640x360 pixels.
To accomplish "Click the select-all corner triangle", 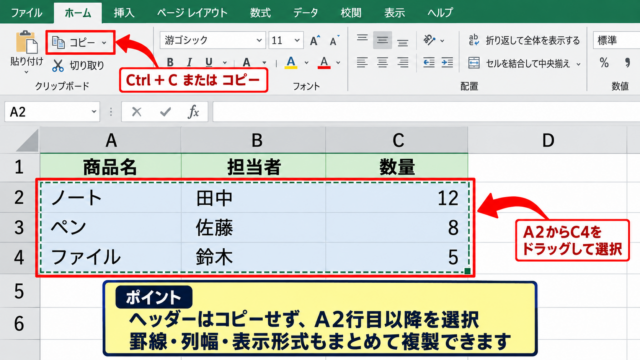I will pos(27,141).
